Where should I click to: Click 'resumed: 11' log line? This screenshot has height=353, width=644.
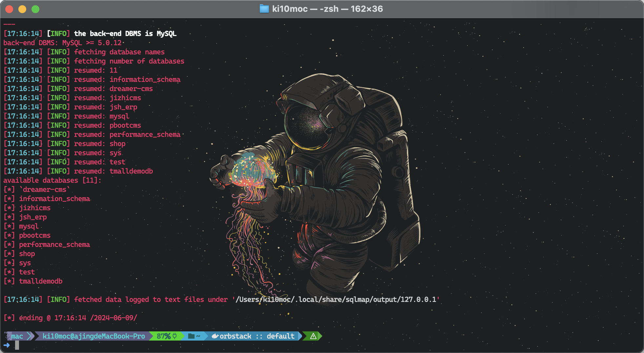(96, 70)
